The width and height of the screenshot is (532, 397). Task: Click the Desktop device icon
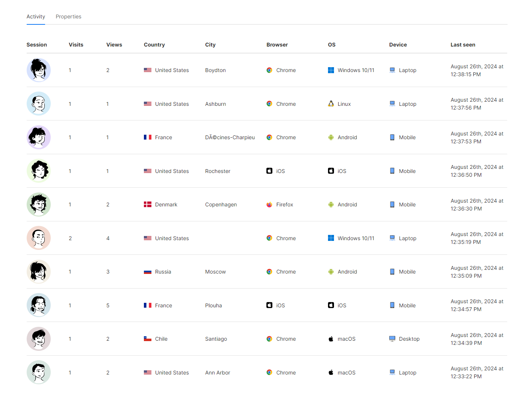pos(392,339)
